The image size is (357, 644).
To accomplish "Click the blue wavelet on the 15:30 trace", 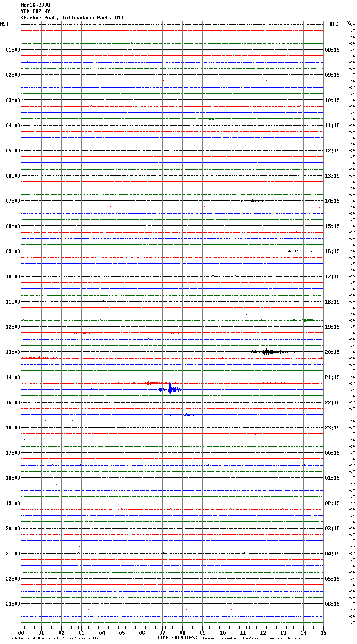I will [x=187, y=415].
